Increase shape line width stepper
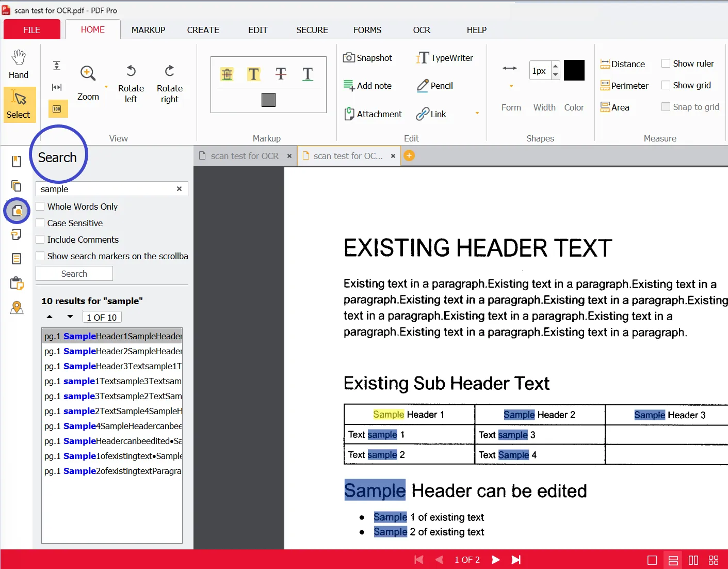 (x=556, y=66)
